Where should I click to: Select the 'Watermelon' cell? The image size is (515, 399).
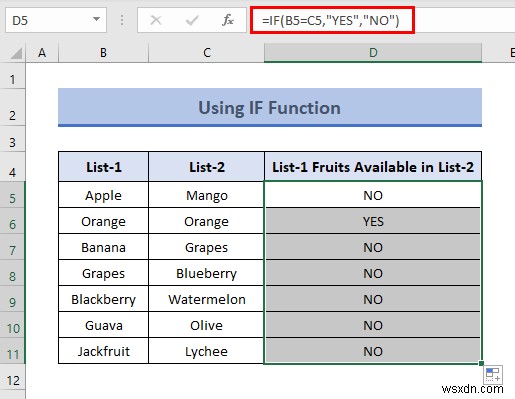tap(207, 299)
